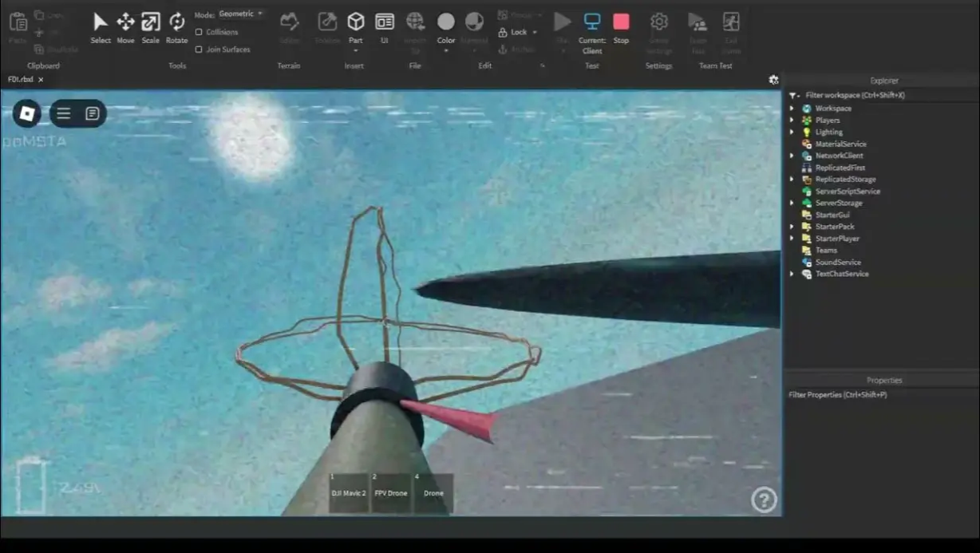980x553 pixels.
Task: Switch to the FD1.rbd tab
Action: coord(20,79)
